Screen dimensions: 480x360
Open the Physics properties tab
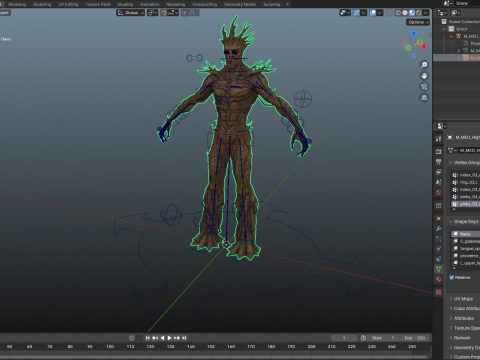(439, 249)
